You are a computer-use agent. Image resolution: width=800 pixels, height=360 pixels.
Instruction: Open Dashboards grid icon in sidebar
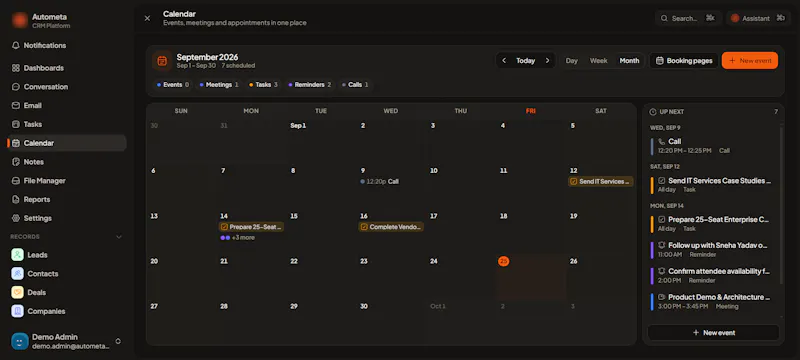pyautogui.click(x=16, y=68)
